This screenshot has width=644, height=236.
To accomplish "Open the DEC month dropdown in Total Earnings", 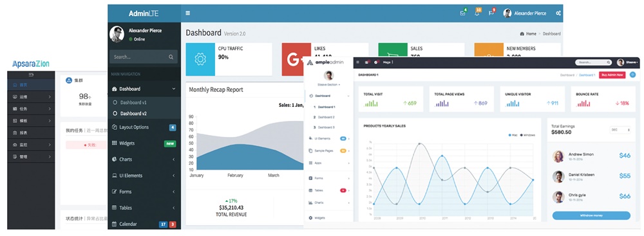I will coord(620,130).
